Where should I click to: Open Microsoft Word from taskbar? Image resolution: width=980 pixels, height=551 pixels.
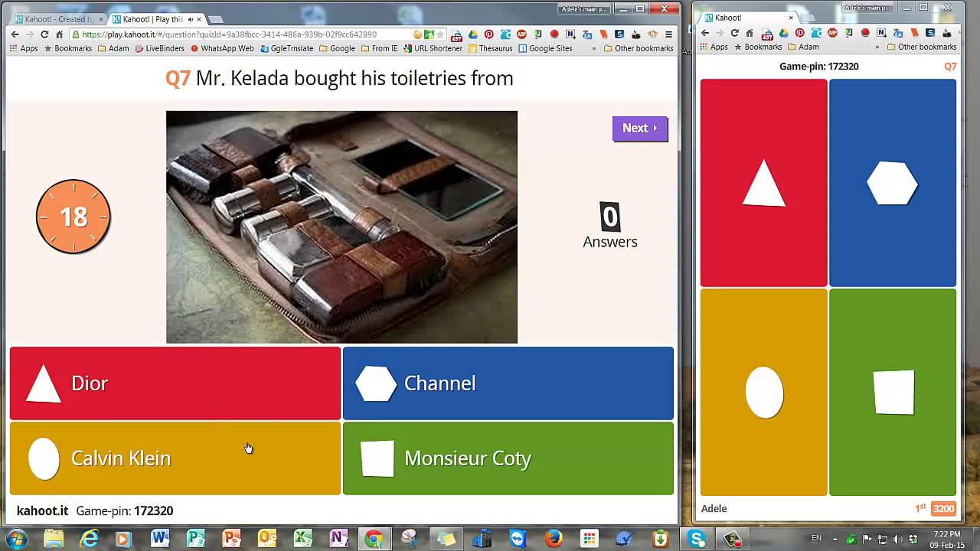pyautogui.click(x=160, y=539)
